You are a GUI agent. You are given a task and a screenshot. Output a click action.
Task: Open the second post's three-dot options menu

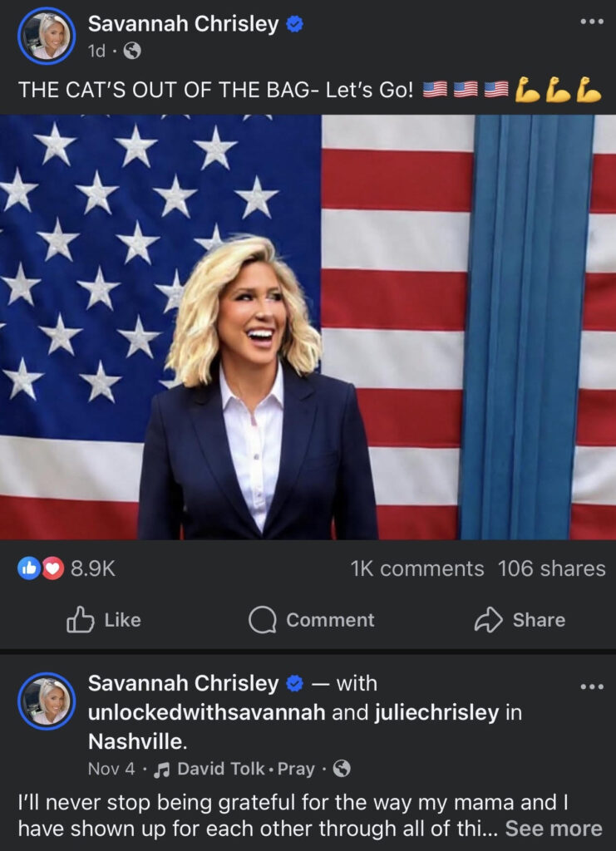pyautogui.click(x=591, y=686)
